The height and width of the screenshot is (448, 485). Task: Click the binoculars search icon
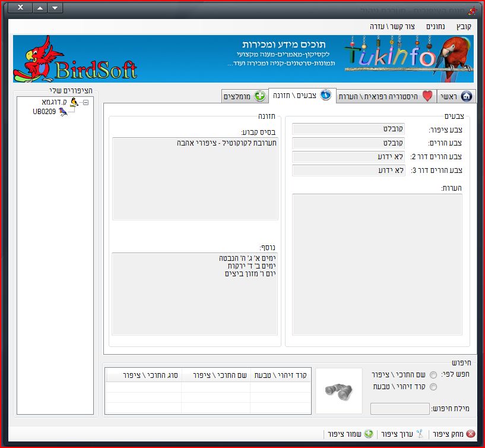tap(338, 390)
